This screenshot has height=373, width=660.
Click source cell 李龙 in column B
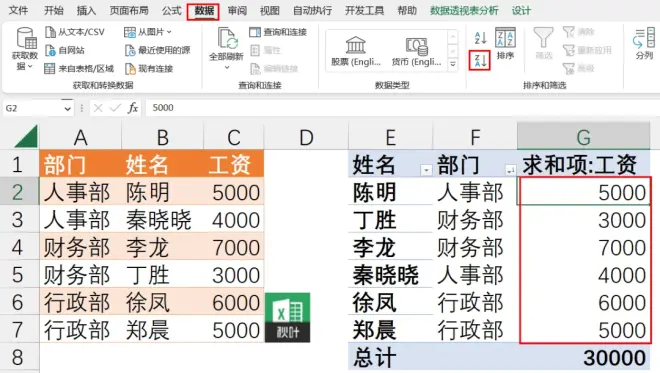click(x=162, y=247)
